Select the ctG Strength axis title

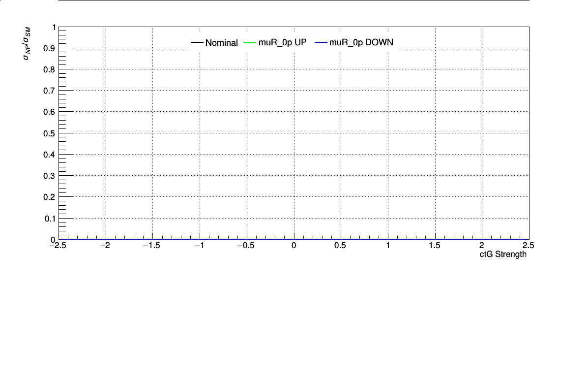[x=503, y=254]
